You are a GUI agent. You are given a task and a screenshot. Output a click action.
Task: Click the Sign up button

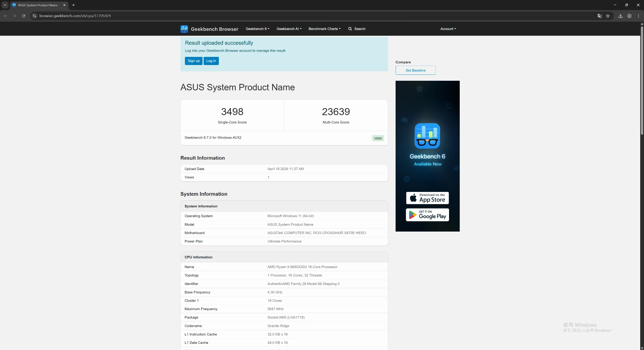point(193,61)
